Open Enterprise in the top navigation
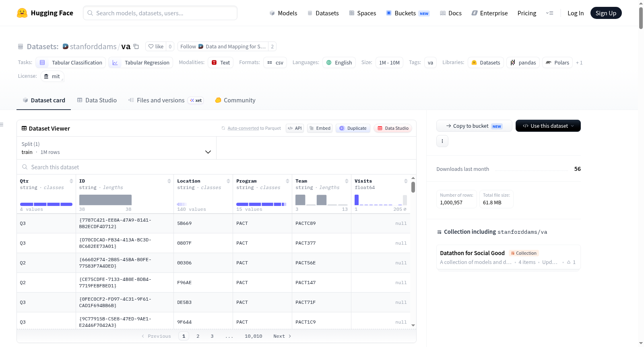Viewport: 644px width, 347px height. (x=489, y=13)
